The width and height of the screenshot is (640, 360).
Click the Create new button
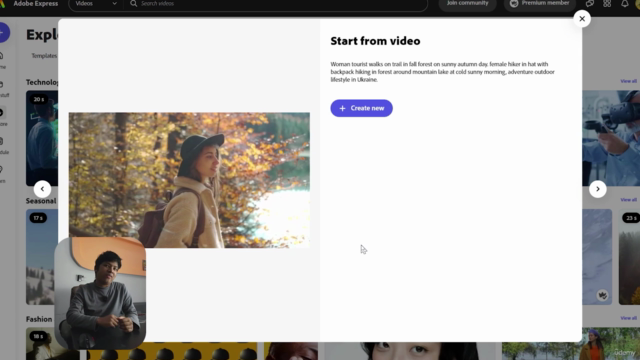click(x=361, y=108)
